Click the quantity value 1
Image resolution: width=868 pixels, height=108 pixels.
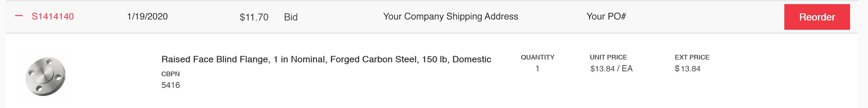coord(537,69)
